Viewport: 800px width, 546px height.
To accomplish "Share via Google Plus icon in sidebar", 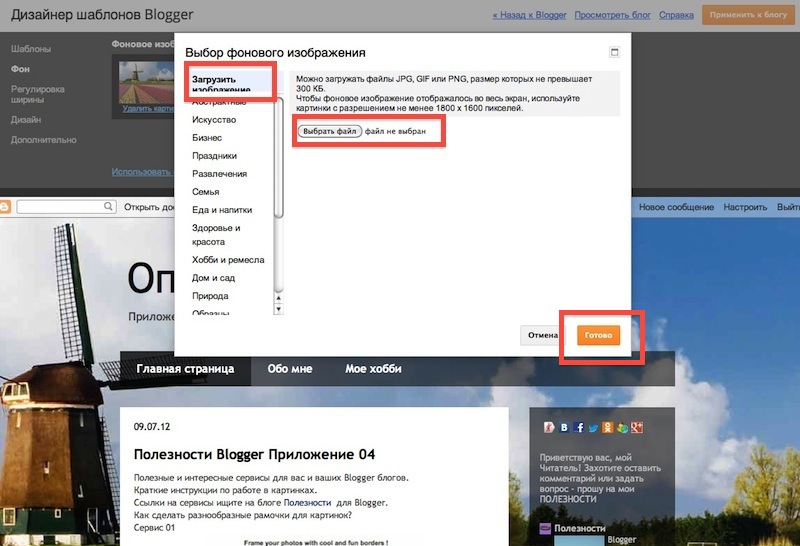I will pyautogui.click(x=637, y=427).
